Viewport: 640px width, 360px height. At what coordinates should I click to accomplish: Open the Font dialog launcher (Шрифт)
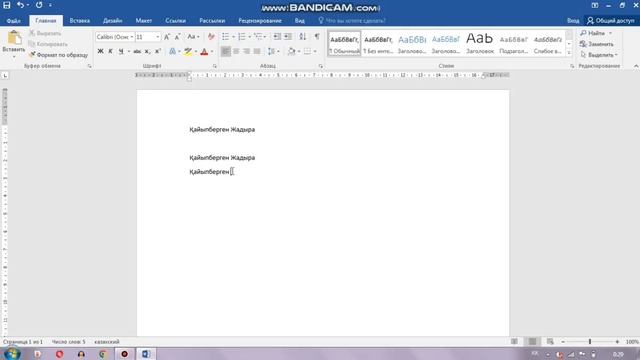214,66
